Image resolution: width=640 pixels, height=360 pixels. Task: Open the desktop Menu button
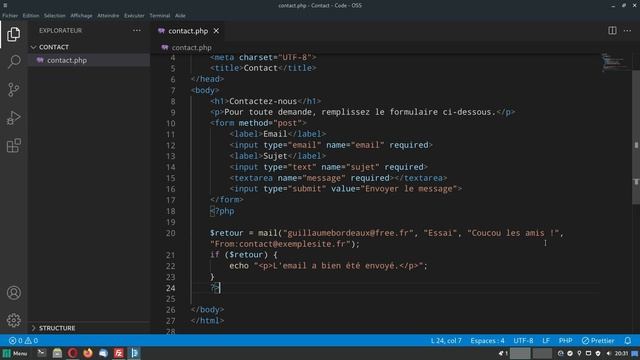(15, 353)
